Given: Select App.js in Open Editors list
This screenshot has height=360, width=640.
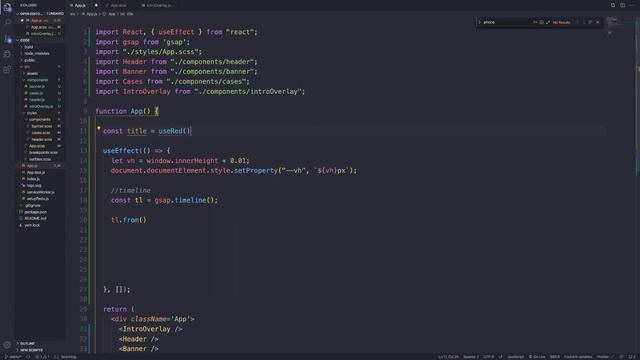Looking at the screenshot, I should coord(40,20).
